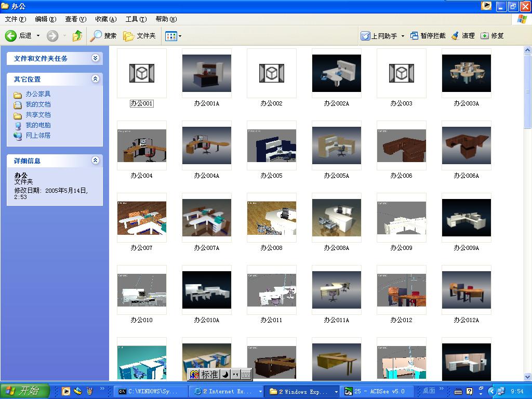Open 我的电脑 link in sidebar
This screenshot has height=399, width=532.
[x=38, y=125]
